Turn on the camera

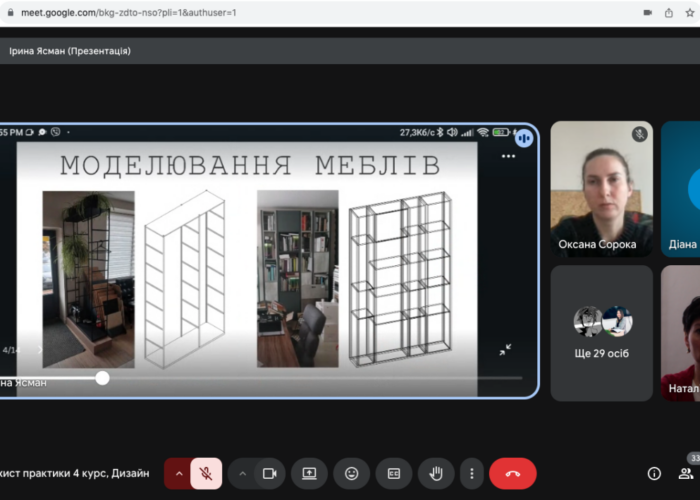(268, 473)
